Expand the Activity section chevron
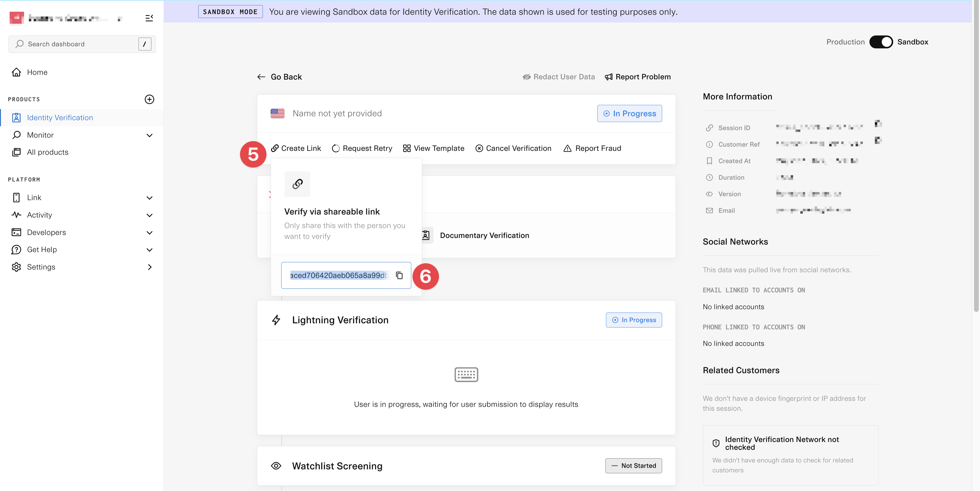The height and width of the screenshot is (491, 980). (149, 215)
